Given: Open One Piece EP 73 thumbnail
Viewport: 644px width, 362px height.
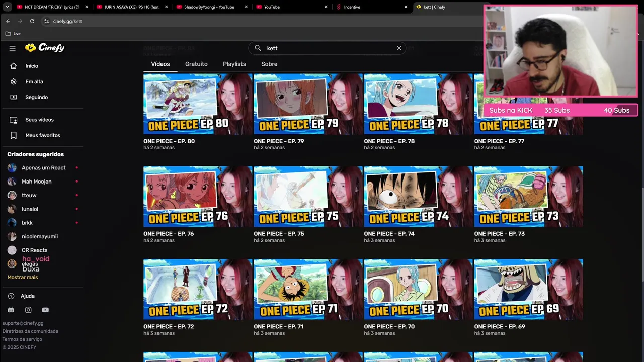Looking at the screenshot, I should 528,197.
